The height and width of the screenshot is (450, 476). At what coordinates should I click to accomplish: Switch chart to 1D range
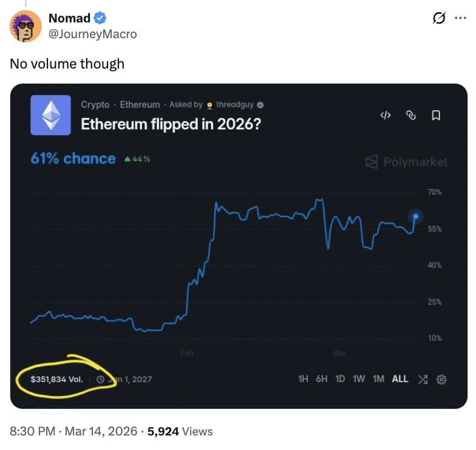(341, 379)
